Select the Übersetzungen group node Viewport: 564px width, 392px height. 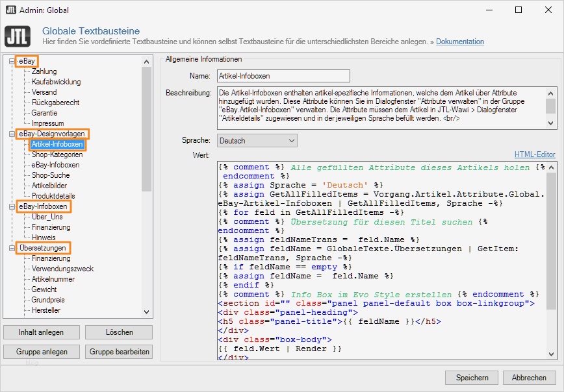click(43, 248)
